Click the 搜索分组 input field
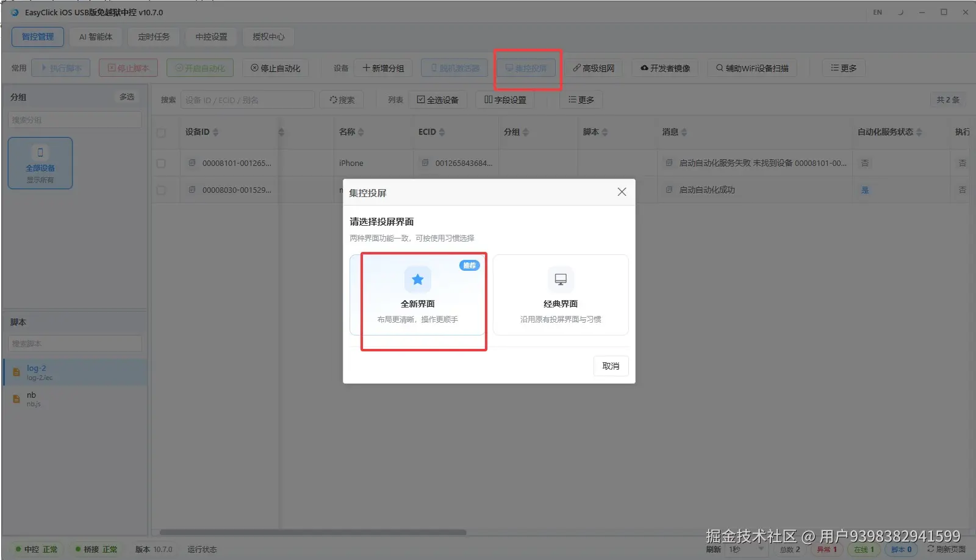The image size is (976, 560). tap(74, 120)
